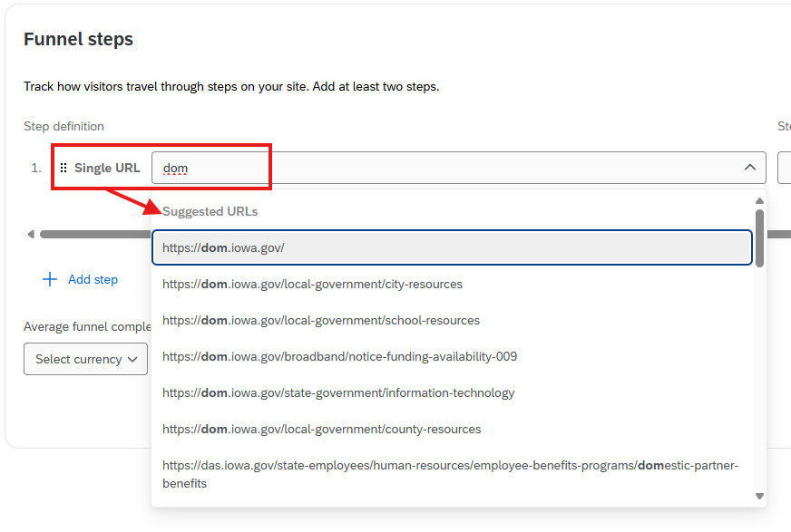
Task: Click the up arrow on the suggestions scrollbar
Action: [x=759, y=200]
